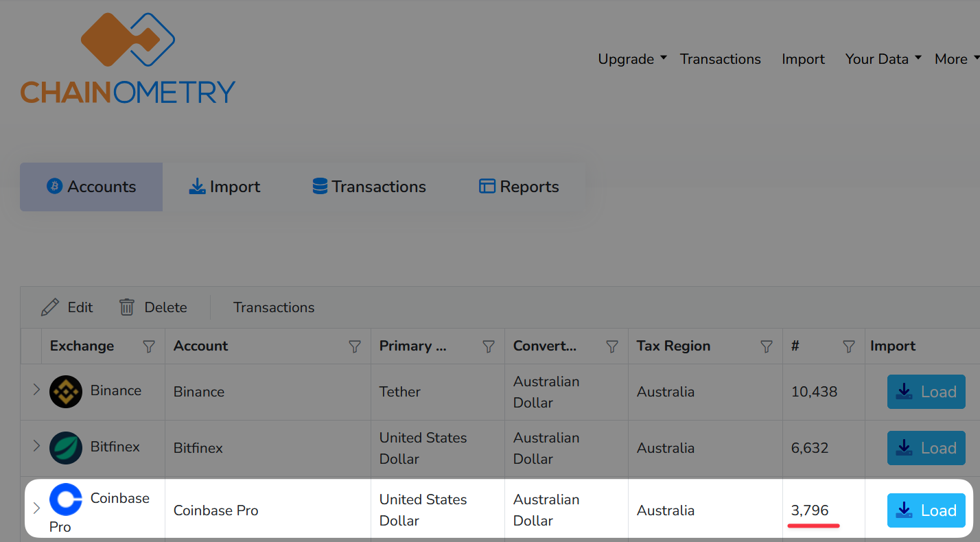Load data for the Binance account
980x542 pixels.
(x=926, y=392)
